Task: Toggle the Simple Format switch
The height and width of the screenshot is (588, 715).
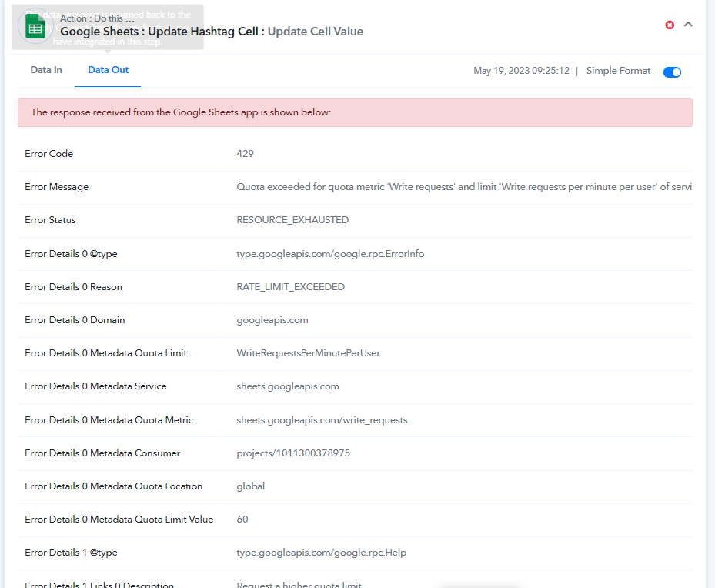Action: point(672,72)
